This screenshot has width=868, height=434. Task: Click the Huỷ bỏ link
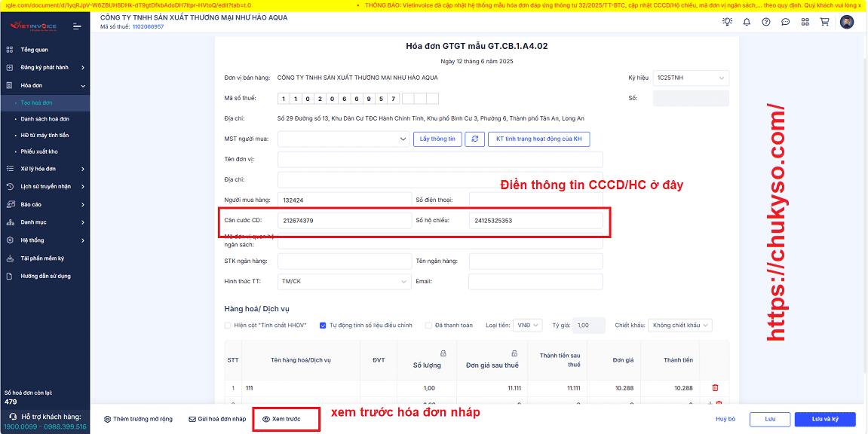pos(725,419)
